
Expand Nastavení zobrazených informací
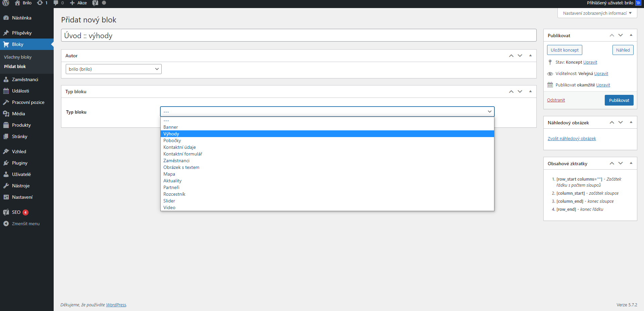597,13
